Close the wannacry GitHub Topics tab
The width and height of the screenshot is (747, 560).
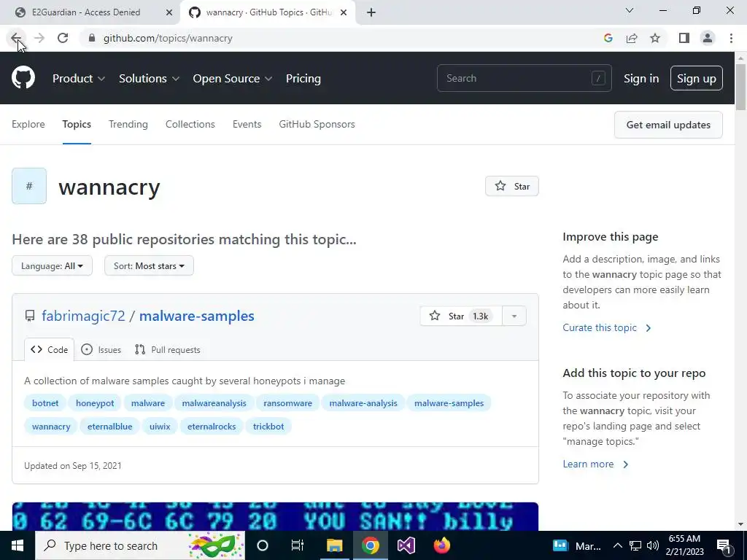(x=344, y=12)
